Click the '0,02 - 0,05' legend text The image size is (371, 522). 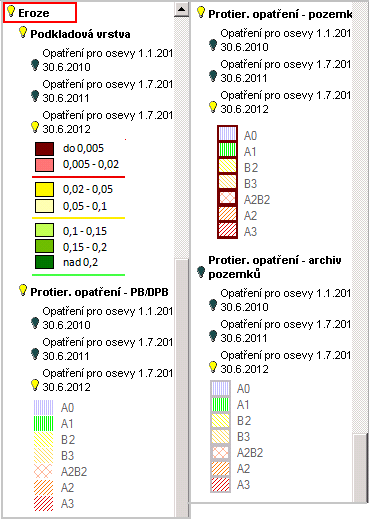pyautogui.click(x=88, y=189)
